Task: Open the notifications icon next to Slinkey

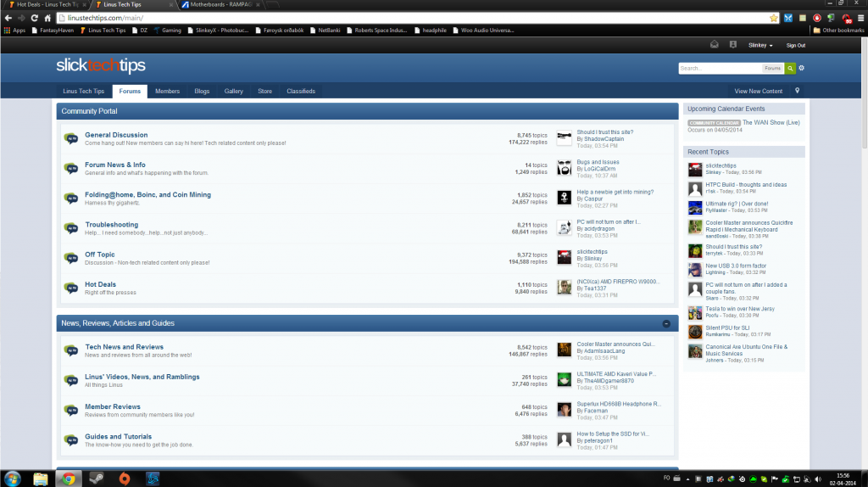Action: (733, 45)
